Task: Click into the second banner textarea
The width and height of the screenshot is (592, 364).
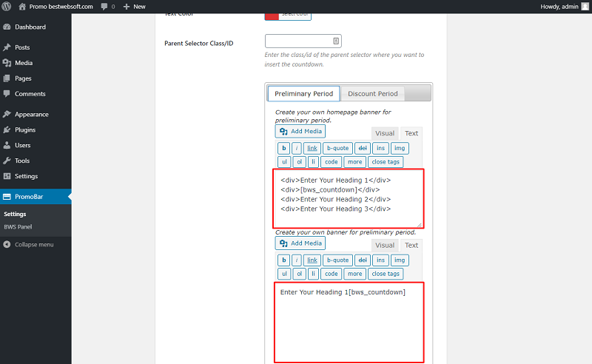Action: click(349, 323)
